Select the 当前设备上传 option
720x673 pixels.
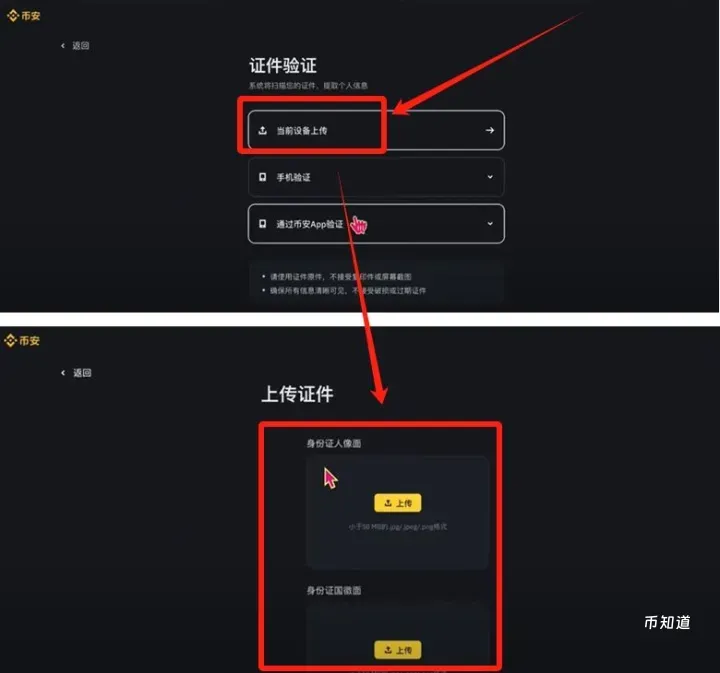pos(376,130)
